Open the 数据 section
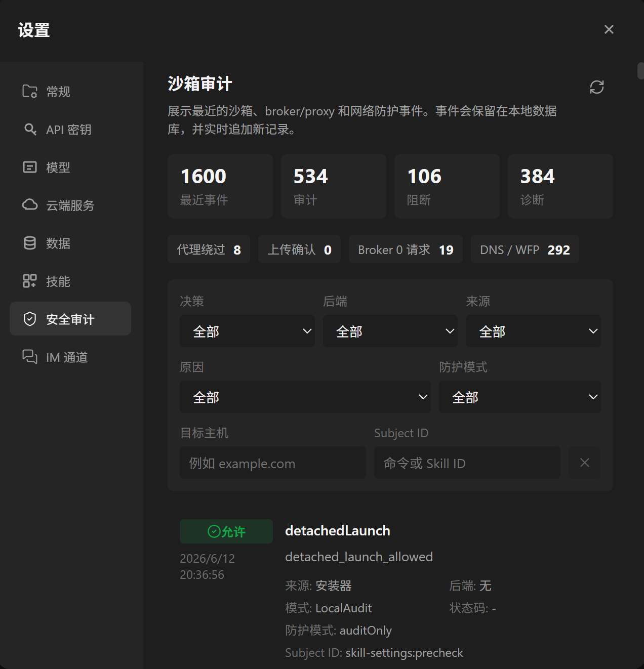 pyautogui.click(x=70, y=243)
